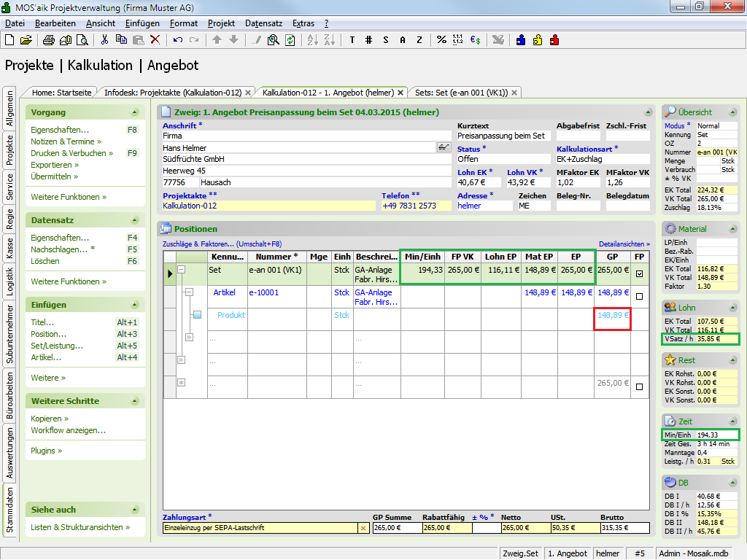Click the Cut scissors toolbar icon

tap(104, 40)
